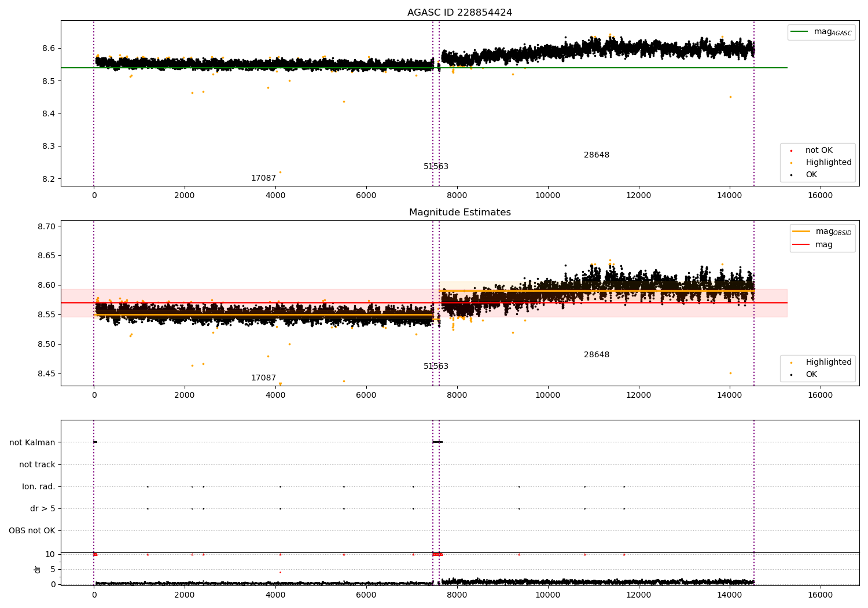Click the outlier point near 8.22 in top plot

coord(280,172)
